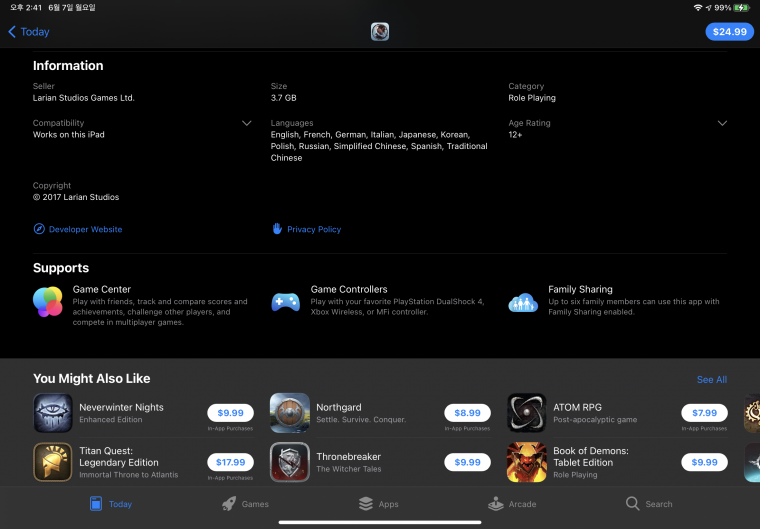760x529 pixels.
Task: Go back to Today
Action: pyautogui.click(x=29, y=32)
